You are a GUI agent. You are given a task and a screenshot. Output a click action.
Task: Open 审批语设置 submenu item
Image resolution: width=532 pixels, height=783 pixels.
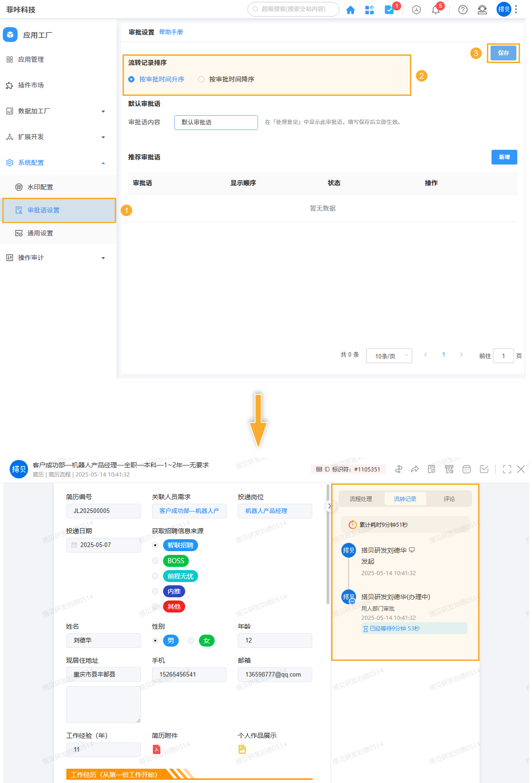59,210
